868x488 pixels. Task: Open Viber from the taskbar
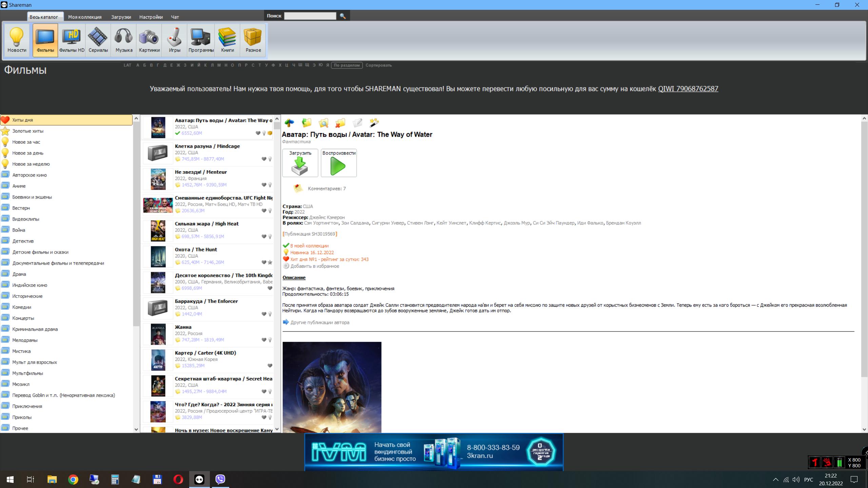(x=220, y=479)
